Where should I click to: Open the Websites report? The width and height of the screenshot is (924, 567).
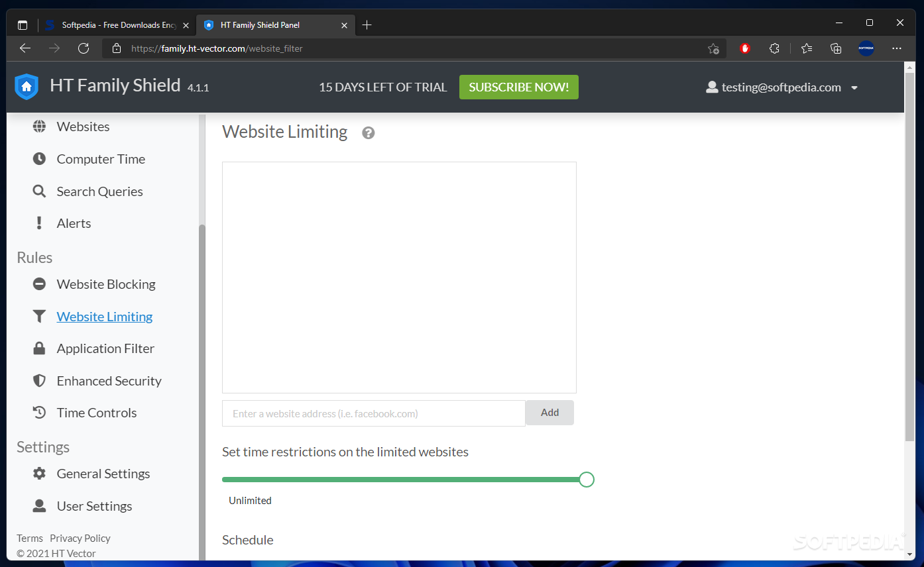[83, 127]
